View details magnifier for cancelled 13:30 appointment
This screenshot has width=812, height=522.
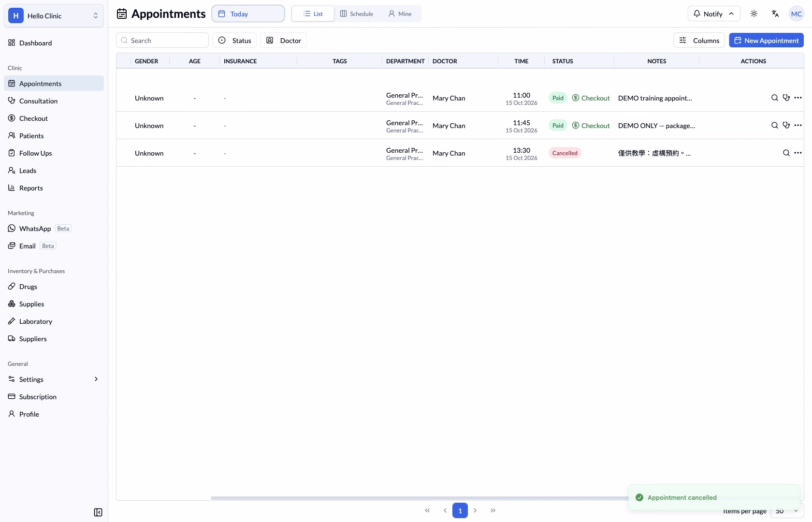tap(786, 153)
